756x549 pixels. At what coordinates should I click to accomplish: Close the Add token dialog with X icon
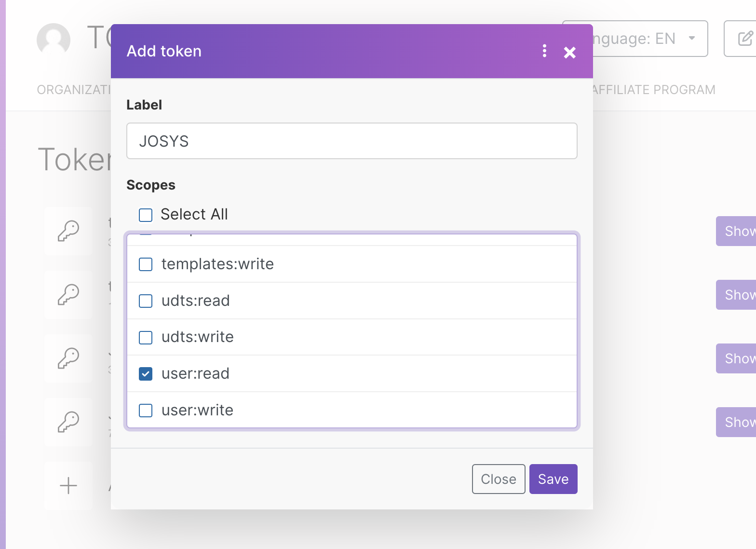[569, 53]
